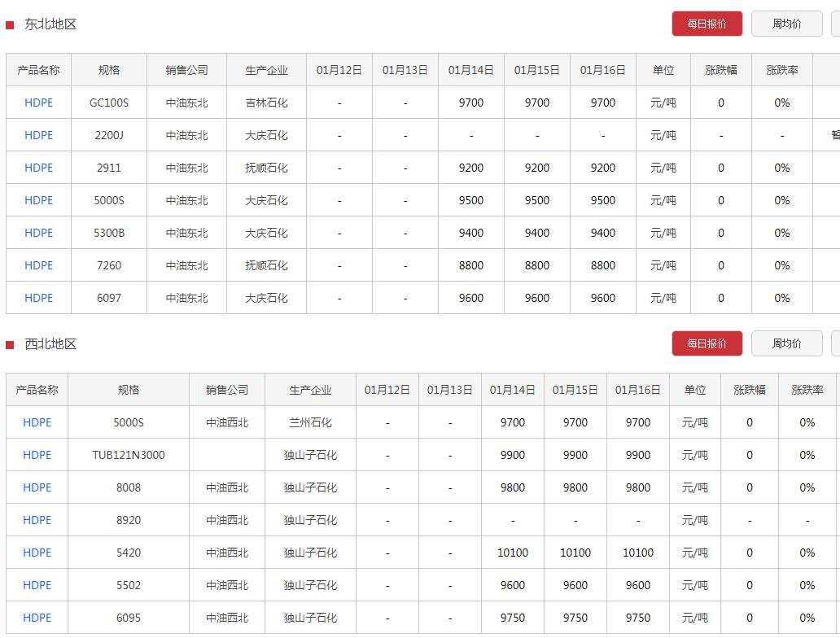The width and height of the screenshot is (840, 638).
Task: Click 规格 header in 西北地区 table
Action: (x=129, y=390)
